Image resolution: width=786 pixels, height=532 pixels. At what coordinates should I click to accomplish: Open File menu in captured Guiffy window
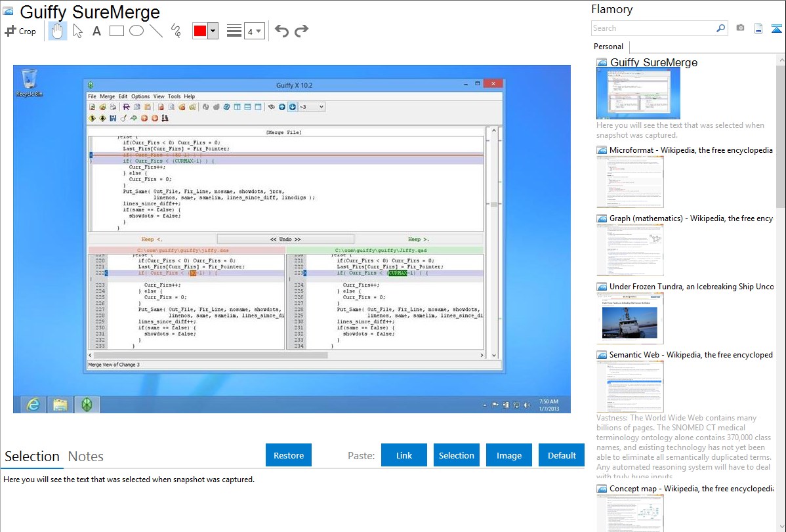pyautogui.click(x=92, y=96)
